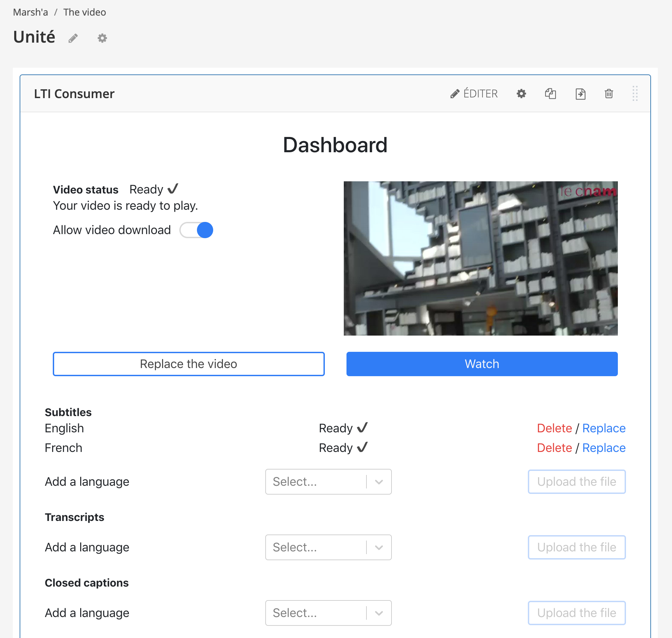Duplicate the LTI Consumer component
672x638 pixels.
click(550, 93)
